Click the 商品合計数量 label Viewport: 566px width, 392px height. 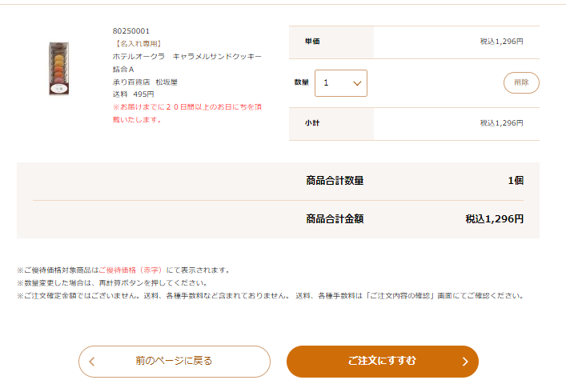(x=335, y=180)
